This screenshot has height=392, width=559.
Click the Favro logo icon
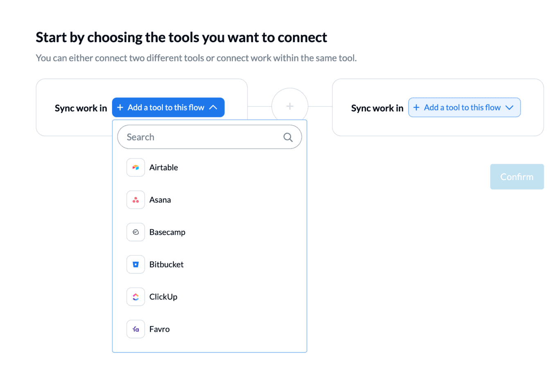pyautogui.click(x=135, y=329)
